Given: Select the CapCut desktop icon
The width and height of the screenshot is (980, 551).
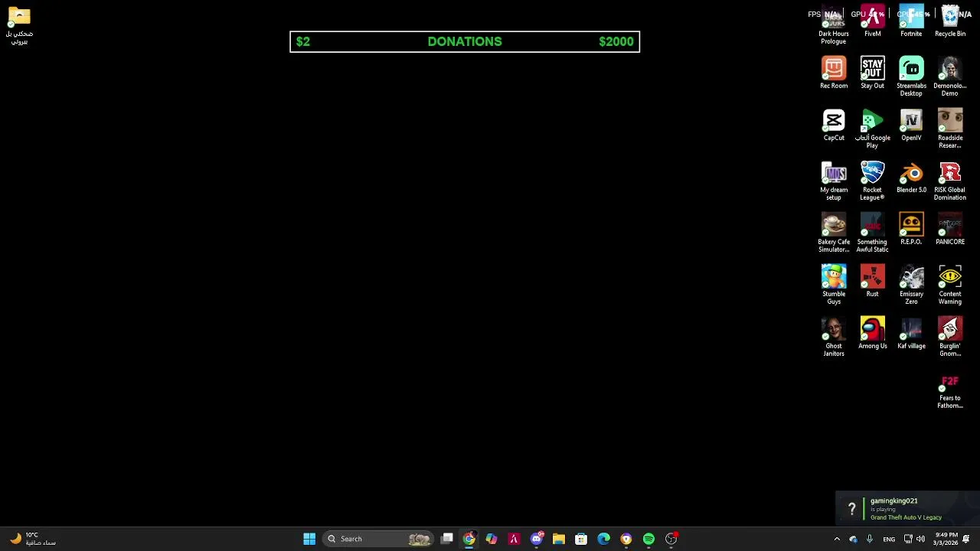Looking at the screenshot, I should coord(834,125).
